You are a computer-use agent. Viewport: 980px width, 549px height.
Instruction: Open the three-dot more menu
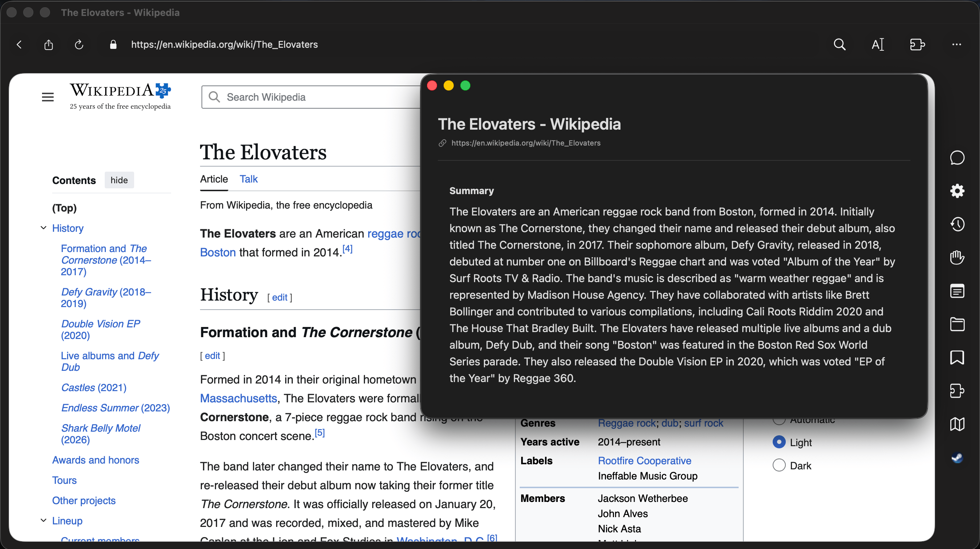click(x=956, y=45)
